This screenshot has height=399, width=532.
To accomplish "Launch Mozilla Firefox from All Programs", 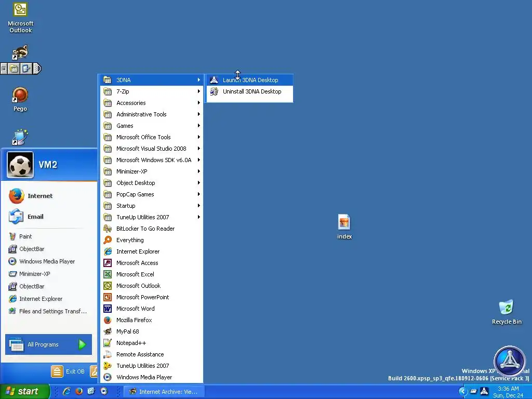I will click(152, 320).
